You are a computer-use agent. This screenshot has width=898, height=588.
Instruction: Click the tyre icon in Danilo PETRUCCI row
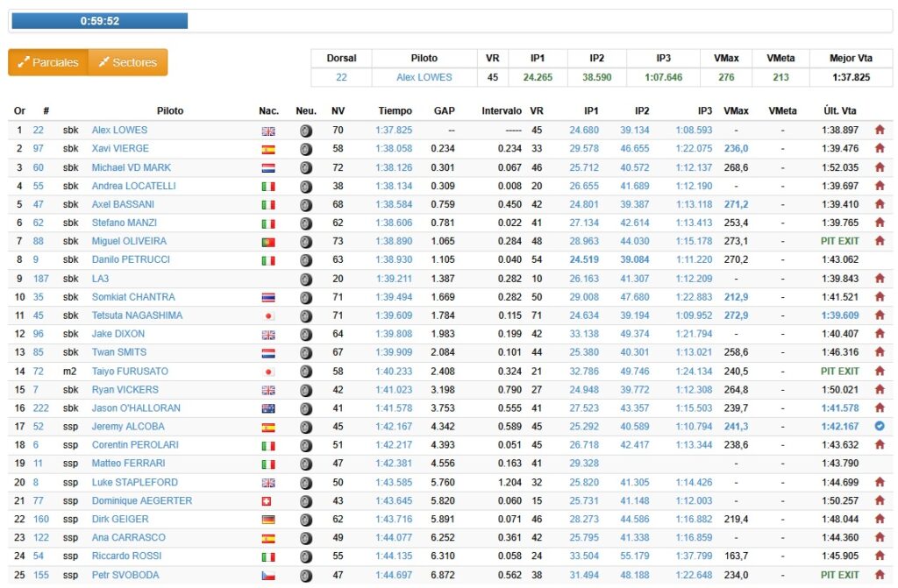305,260
